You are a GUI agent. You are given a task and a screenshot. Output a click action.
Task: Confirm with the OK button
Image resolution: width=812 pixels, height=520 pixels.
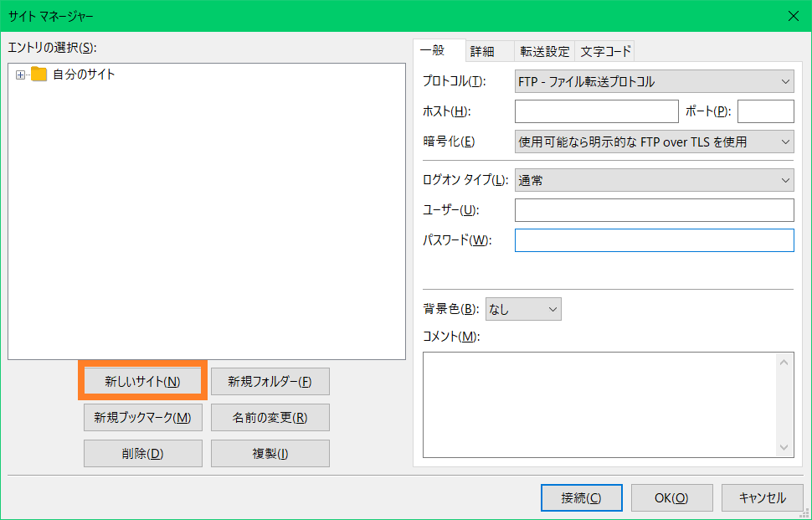pos(671,497)
